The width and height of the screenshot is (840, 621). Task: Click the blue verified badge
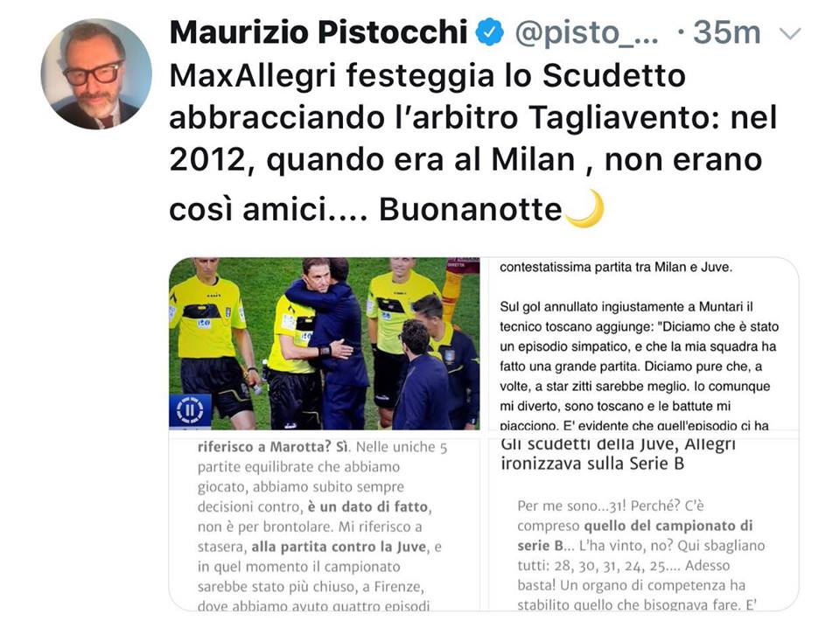pos(490,32)
